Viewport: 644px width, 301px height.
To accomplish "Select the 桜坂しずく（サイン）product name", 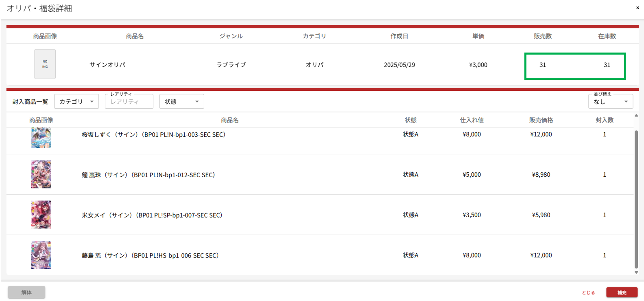I will [153, 134].
